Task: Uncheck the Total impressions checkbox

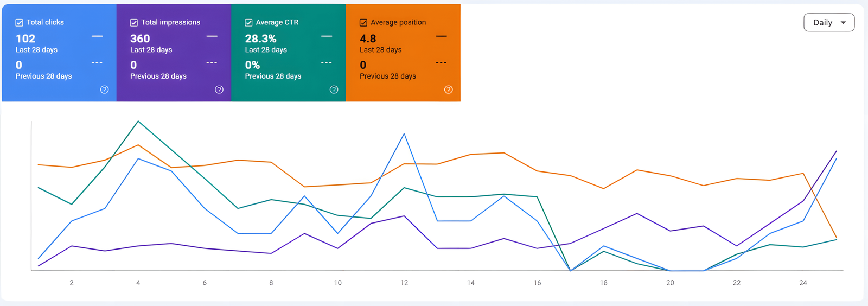Action: coord(133,23)
